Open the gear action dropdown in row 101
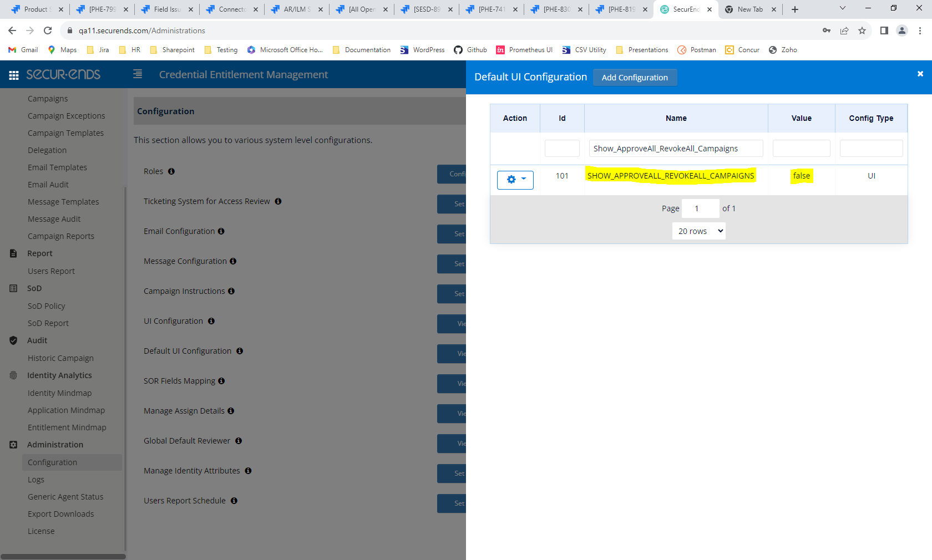The height and width of the screenshot is (560, 932). point(515,180)
